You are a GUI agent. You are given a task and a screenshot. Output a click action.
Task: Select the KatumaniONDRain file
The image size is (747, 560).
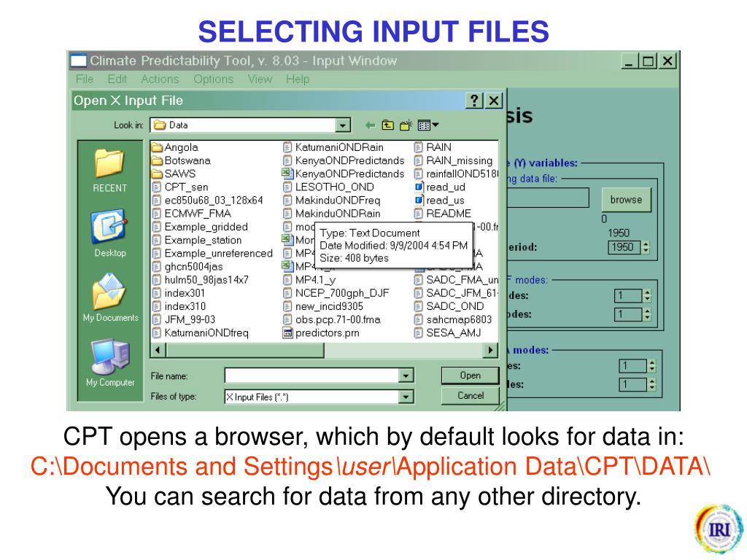click(x=333, y=147)
